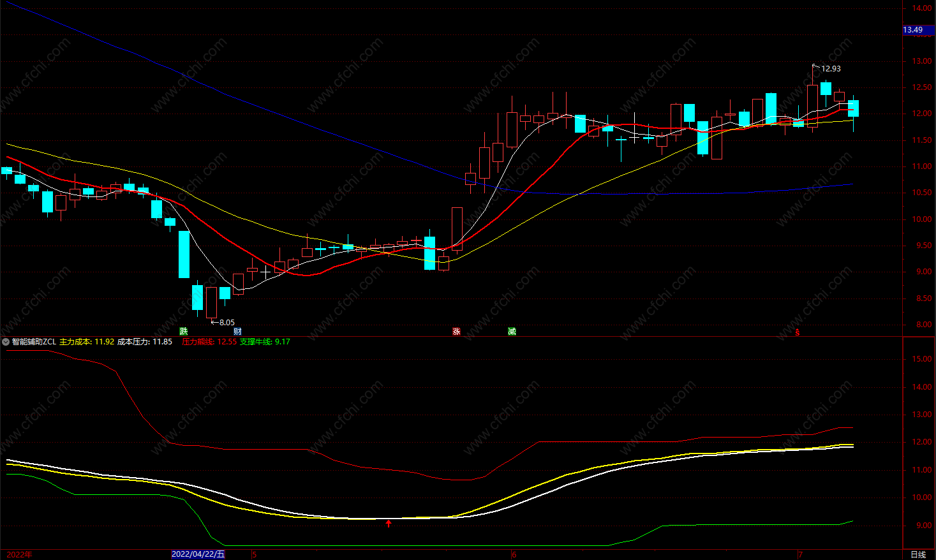
Task: Click 主力成本: 11.92 indicator value
Action: click(87, 342)
